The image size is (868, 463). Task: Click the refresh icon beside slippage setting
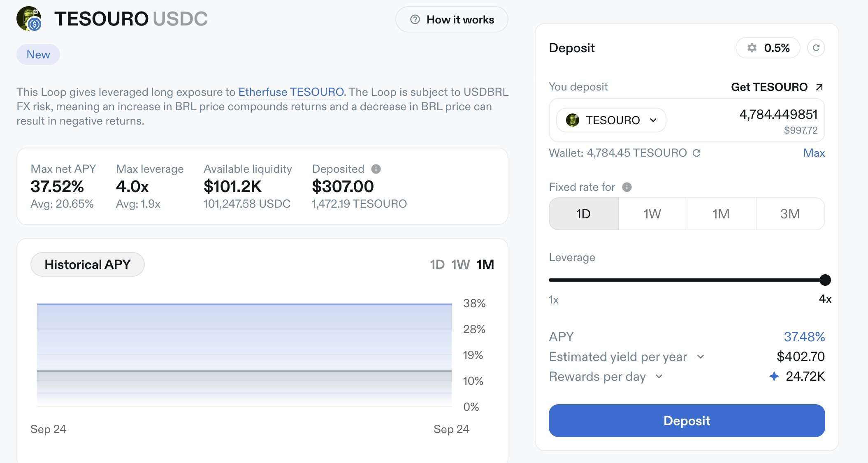pos(816,48)
